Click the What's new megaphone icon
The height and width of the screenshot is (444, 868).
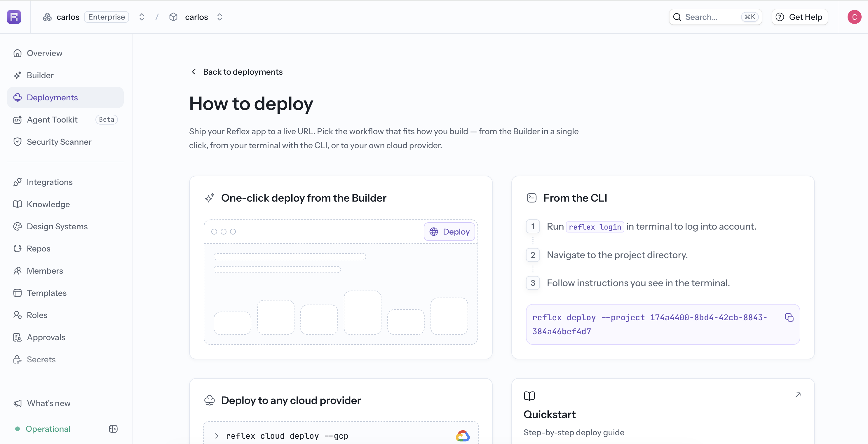point(18,403)
